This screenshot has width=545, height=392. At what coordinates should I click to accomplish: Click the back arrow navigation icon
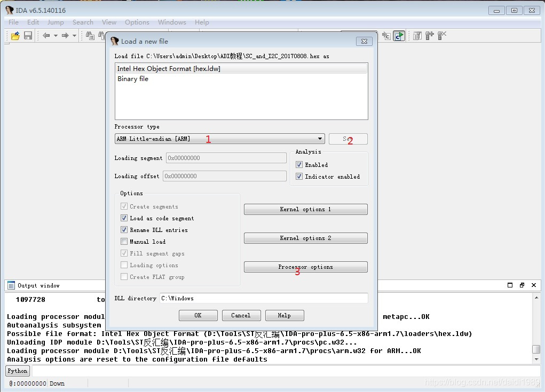pos(46,35)
